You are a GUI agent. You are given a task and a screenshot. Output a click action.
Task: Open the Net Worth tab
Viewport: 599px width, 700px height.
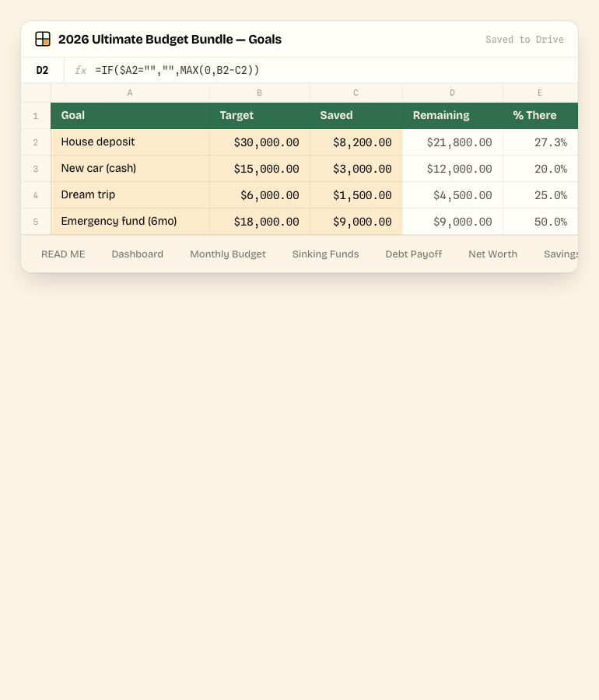tap(492, 254)
